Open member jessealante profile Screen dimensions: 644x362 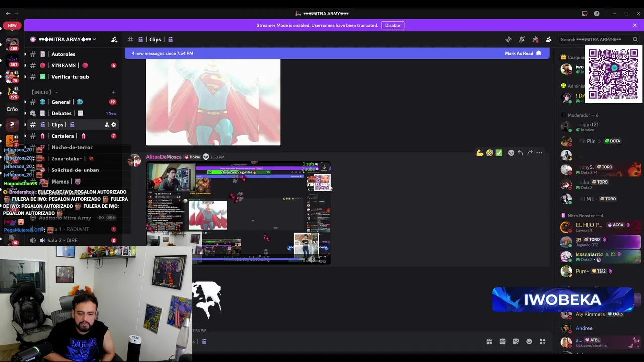pos(599,256)
